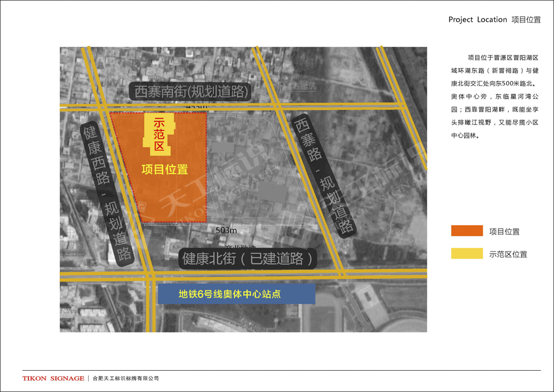Select the 西寨南街(规划道路) road label
The height and width of the screenshot is (392, 554).
point(191,91)
